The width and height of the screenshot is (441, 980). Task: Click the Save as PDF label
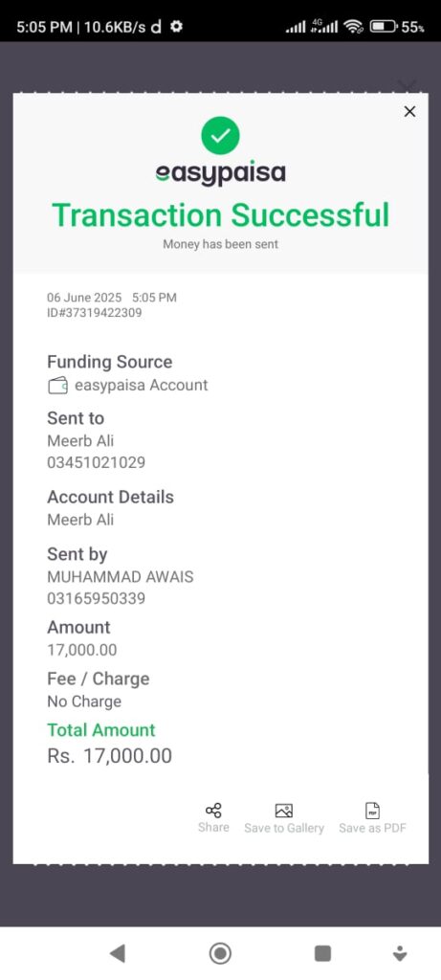click(x=372, y=828)
